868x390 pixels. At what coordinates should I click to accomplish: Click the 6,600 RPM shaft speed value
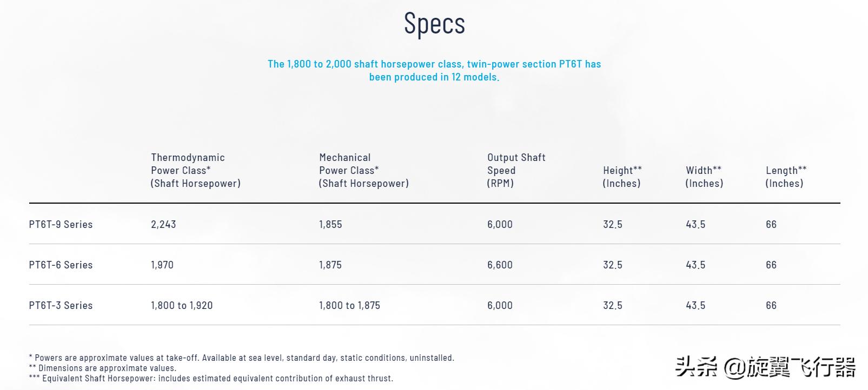(x=500, y=265)
